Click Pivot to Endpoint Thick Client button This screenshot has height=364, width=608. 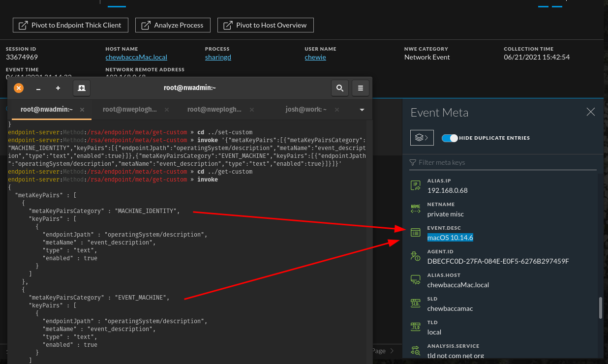coord(70,25)
